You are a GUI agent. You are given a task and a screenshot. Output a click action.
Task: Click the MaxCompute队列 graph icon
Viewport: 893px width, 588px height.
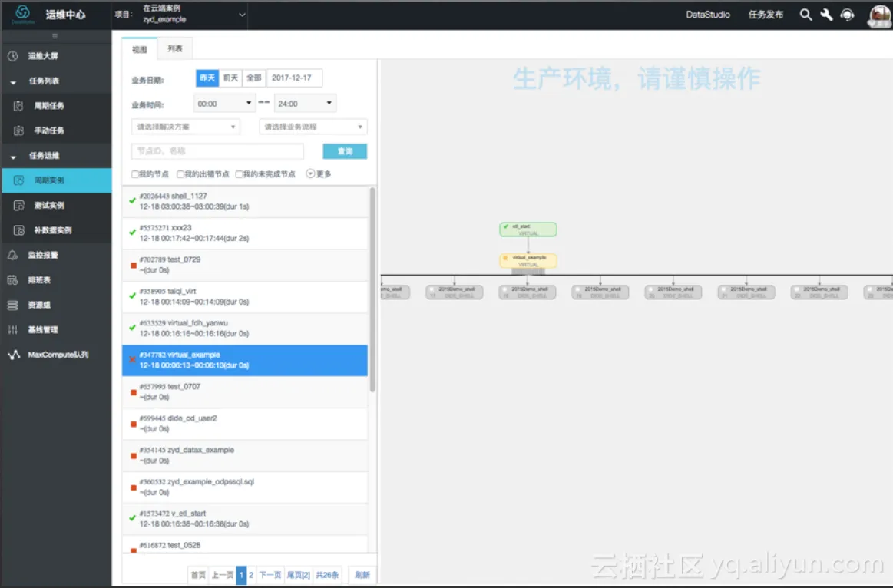point(14,355)
